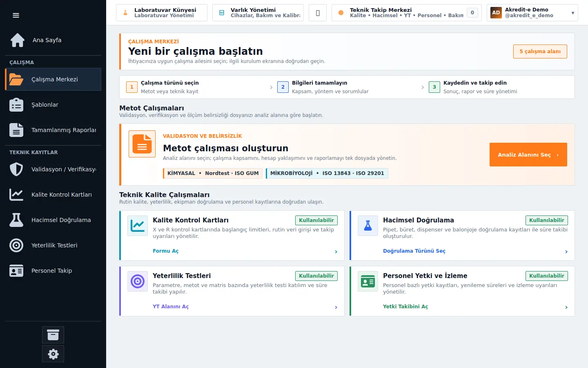The width and height of the screenshot is (588, 368).
Task: Click flask icon on Hacimsel Doğrulama card
Action: point(368,226)
